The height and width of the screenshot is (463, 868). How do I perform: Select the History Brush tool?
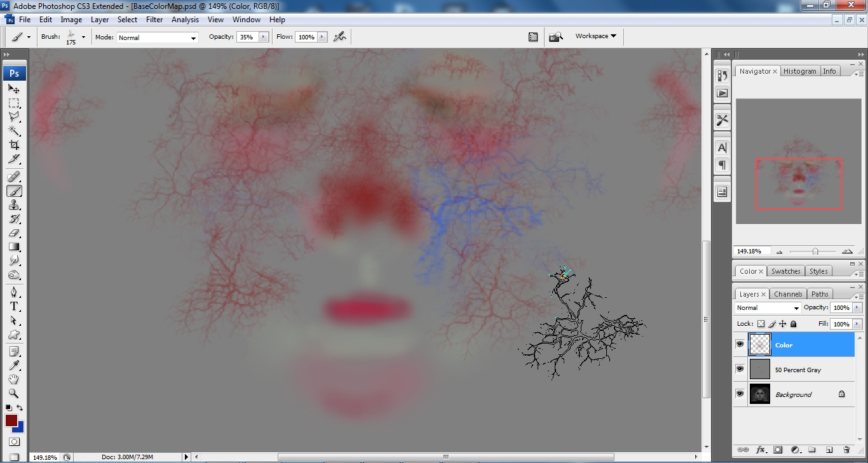[x=14, y=218]
